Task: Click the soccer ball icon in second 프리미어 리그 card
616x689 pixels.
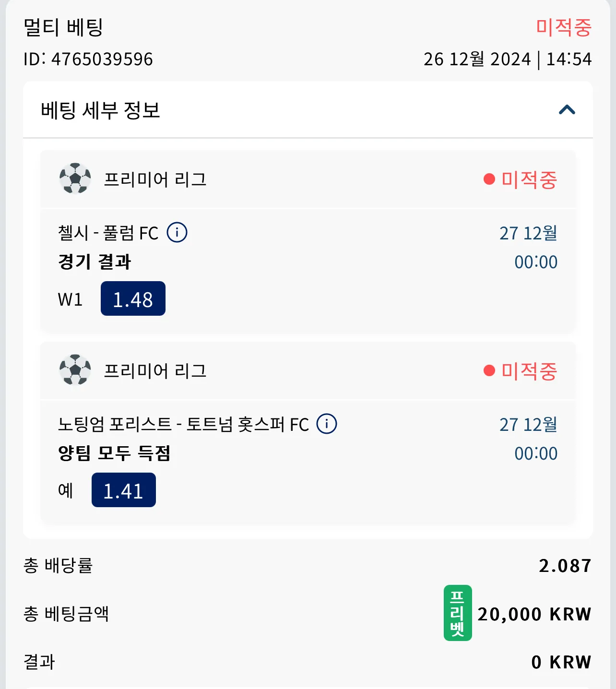Action: 75,370
